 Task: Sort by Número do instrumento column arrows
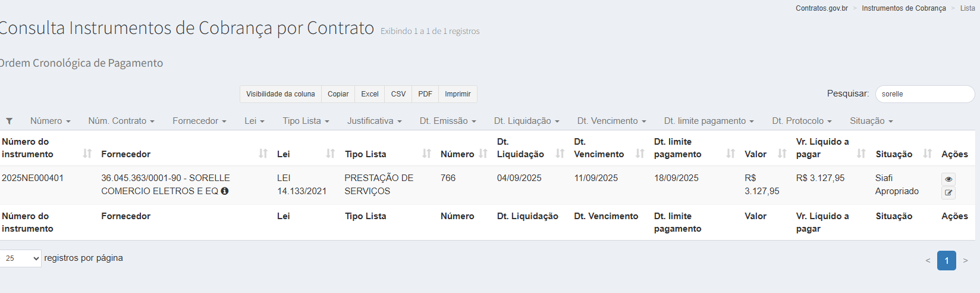point(87,154)
